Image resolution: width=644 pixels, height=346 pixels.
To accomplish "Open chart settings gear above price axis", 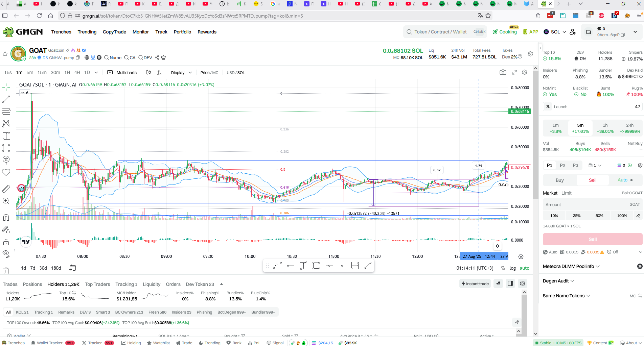I will click(525, 72).
